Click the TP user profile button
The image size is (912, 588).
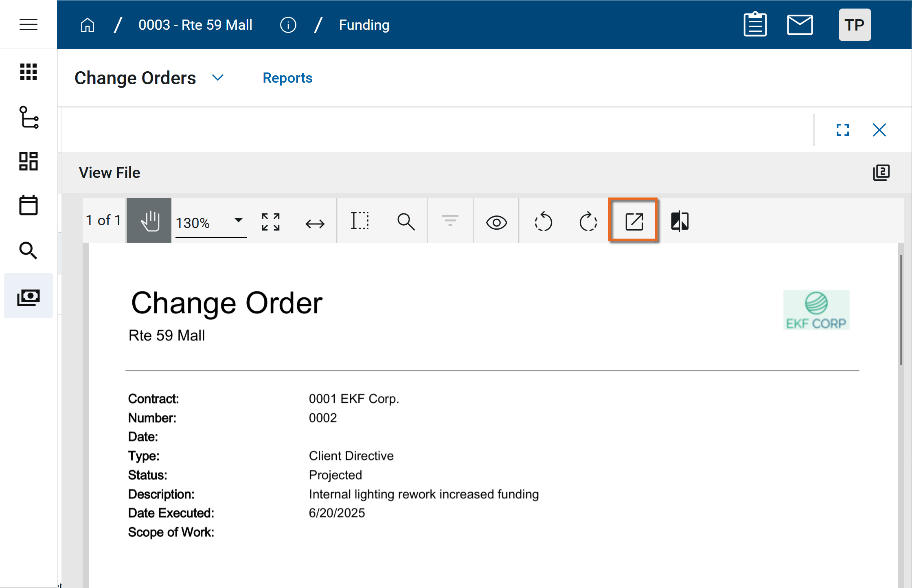pos(854,25)
